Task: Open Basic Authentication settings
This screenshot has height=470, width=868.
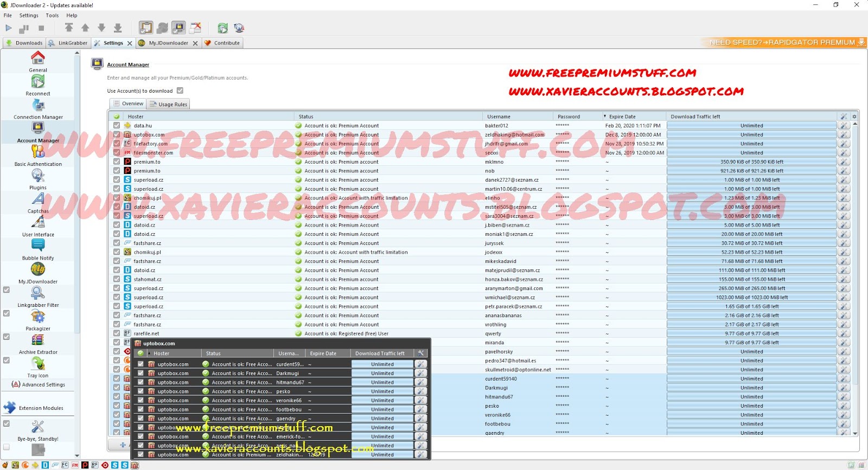Action: 38,156
